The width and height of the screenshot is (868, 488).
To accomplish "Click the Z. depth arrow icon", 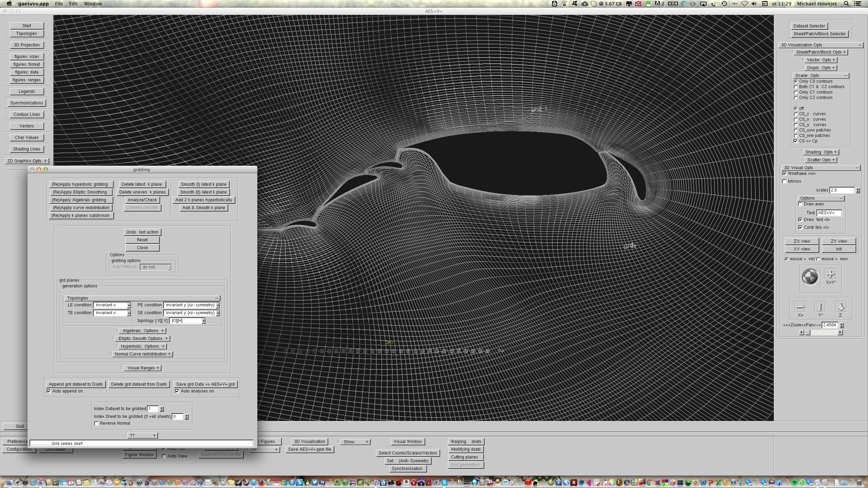I will coord(841,307).
